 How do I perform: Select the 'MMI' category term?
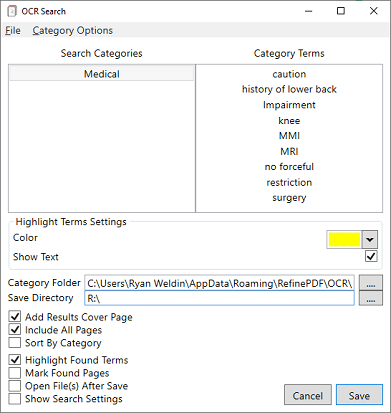pos(289,136)
